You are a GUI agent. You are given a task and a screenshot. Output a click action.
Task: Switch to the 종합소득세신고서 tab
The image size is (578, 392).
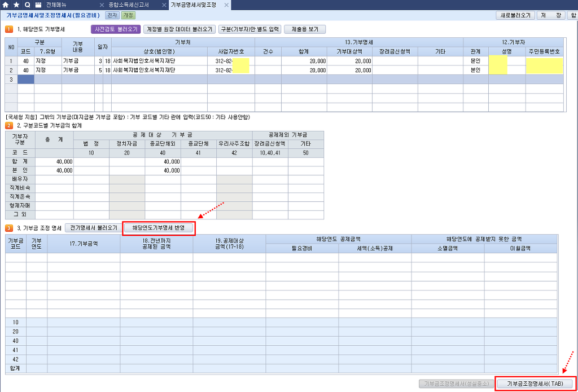(129, 5)
